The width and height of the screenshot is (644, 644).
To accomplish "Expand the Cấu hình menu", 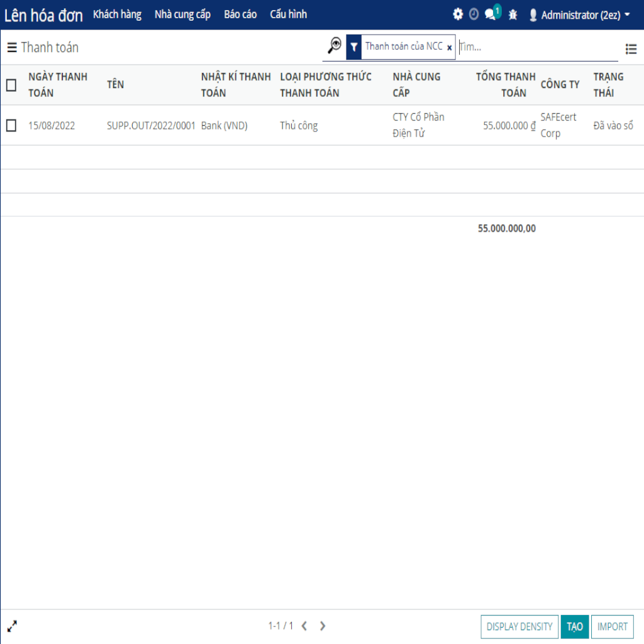I will (288, 14).
